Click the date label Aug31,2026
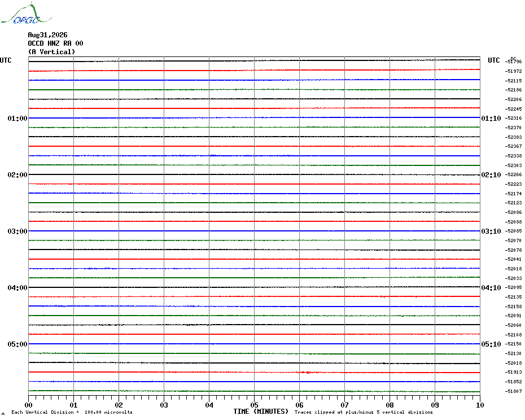Image resolution: width=525 pixels, height=420 pixels. click(47, 35)
